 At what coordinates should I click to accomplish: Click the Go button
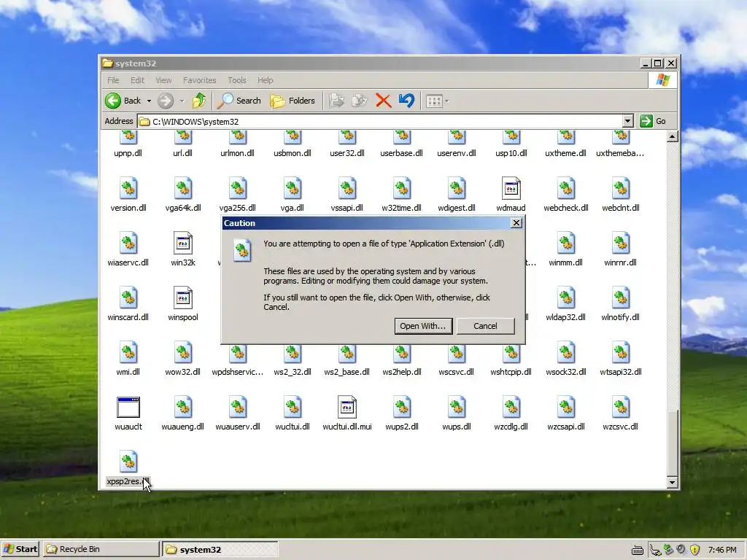click(x=653, y=121)
